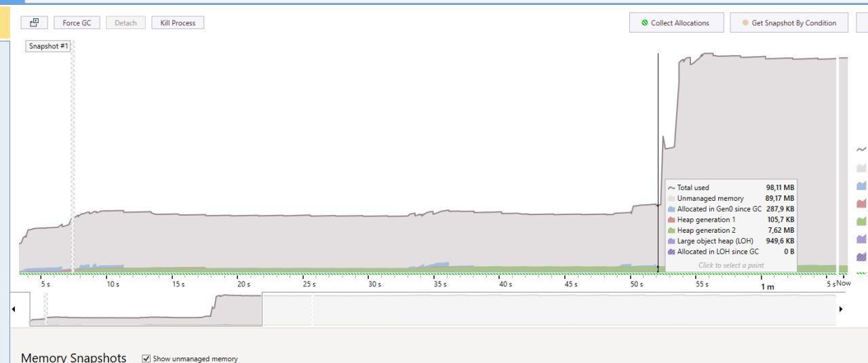Click the '25 s' tick on the time axis
The height and width of the screenshot is (363, 868).
coord(309,284)
